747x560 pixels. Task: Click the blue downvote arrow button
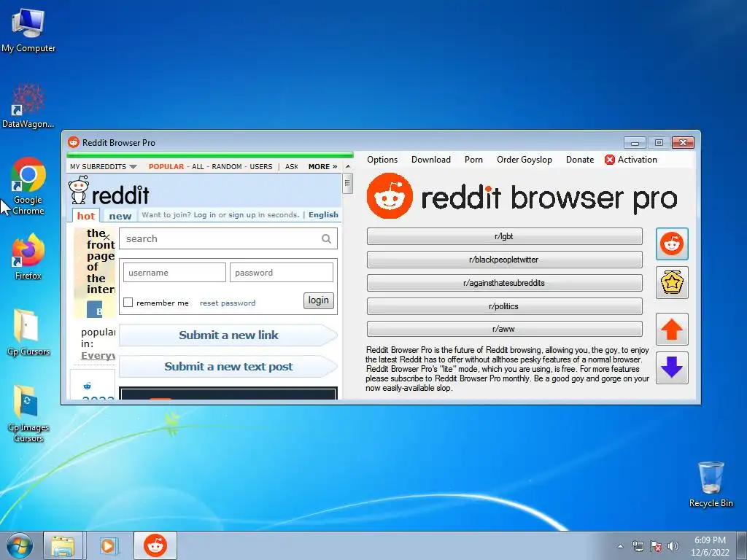point(672,367)
